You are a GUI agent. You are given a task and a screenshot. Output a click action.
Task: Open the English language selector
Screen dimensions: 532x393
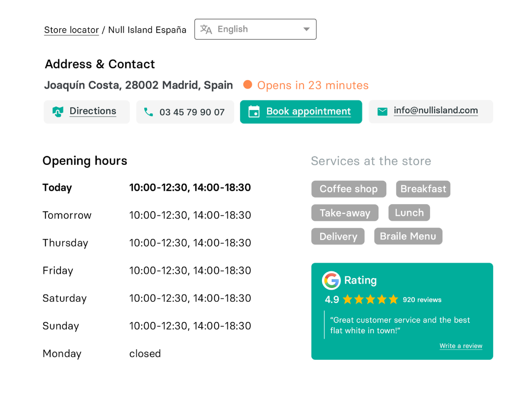[x=255, y=29]
